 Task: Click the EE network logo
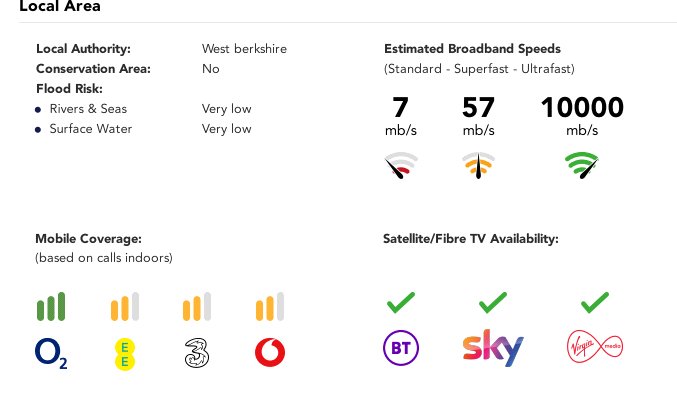tap(125, 354)
